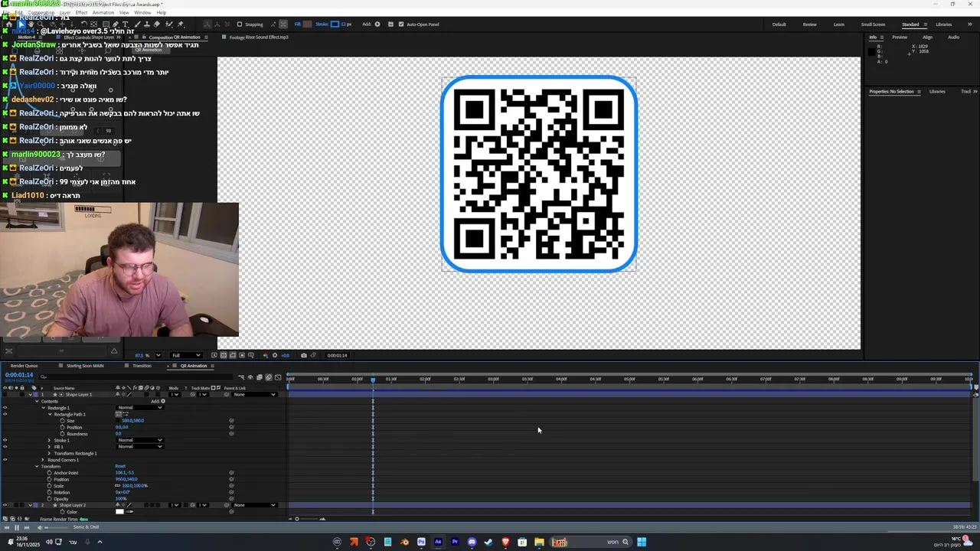
Task: Switch to the Small Screen workspace
Action: pos(873,24)
